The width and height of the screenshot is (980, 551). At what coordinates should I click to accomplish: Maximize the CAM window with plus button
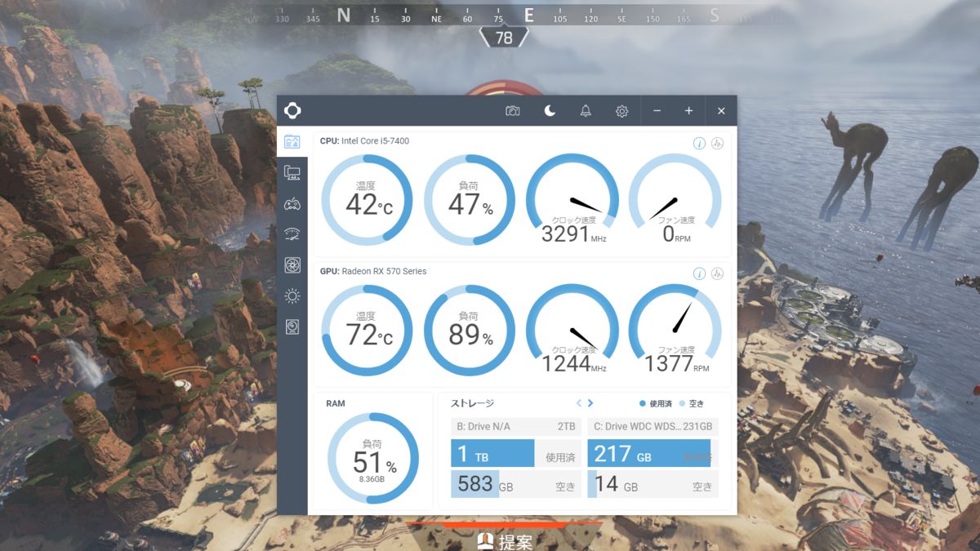[688, 111]
